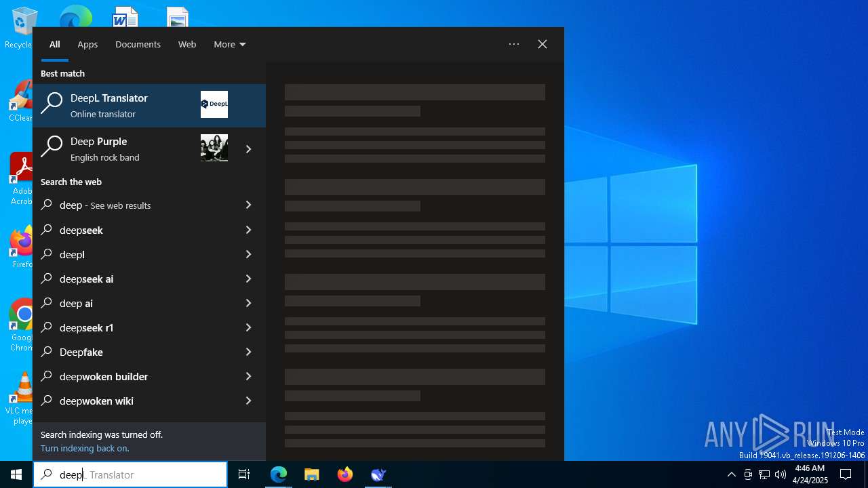The image size is (868, 488).
Task: Open the search options ellipsis menu
Action: (x=514, y=44)
